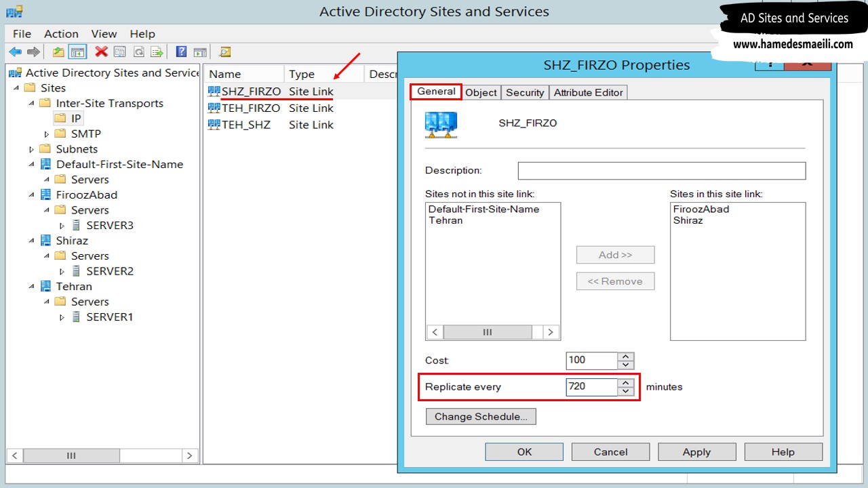Click the Export List toolbar icon
The height and width of the screenshot is (488, 868).
(x=157, y=52)
